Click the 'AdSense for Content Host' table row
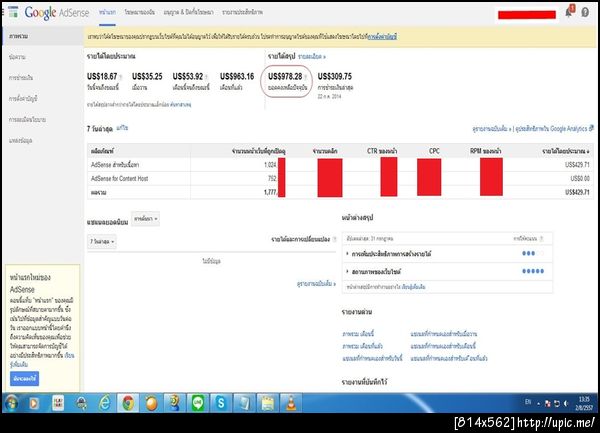 pos(340,179)
